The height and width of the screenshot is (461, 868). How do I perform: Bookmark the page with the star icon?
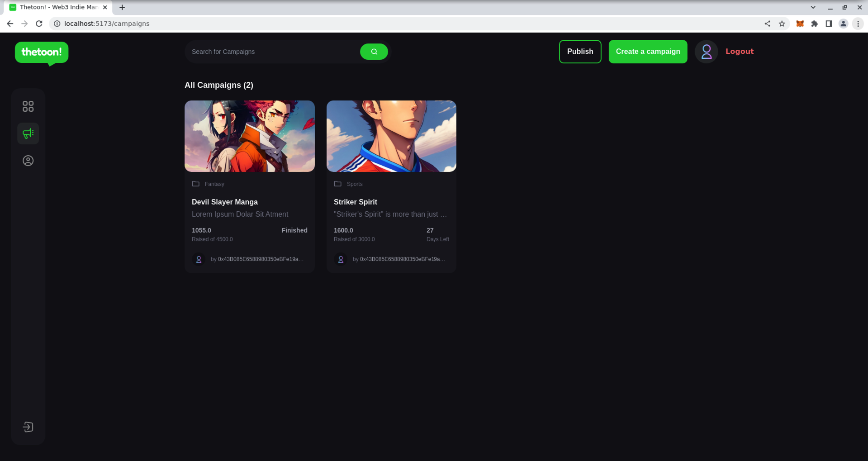782,24
